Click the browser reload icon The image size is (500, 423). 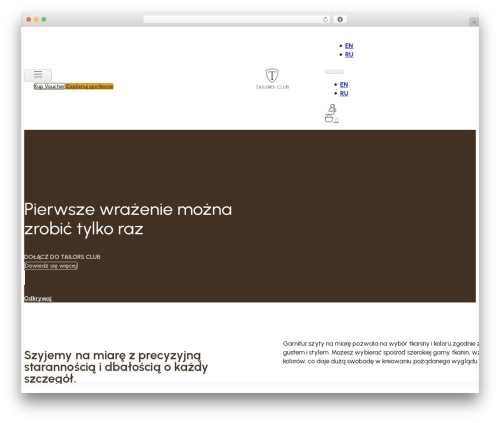[x=325, y=20]
